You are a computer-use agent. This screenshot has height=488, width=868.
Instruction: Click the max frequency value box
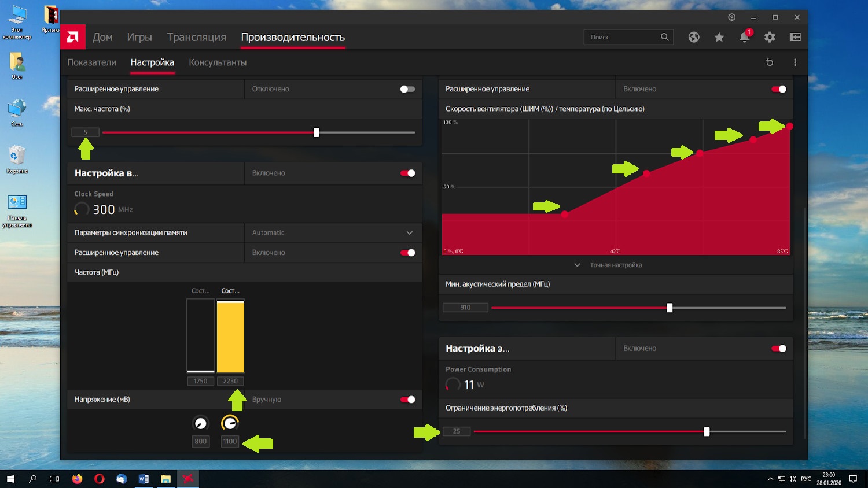(x=85, y=132)
